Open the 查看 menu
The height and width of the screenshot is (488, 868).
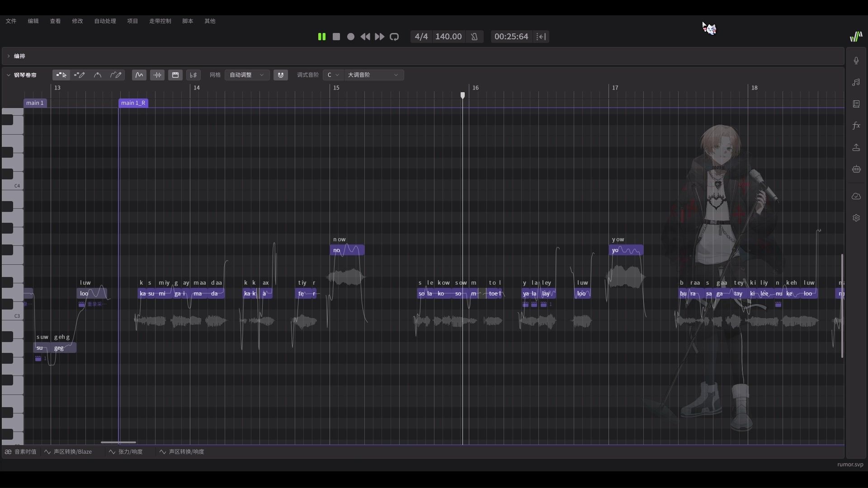click(56, 21)
